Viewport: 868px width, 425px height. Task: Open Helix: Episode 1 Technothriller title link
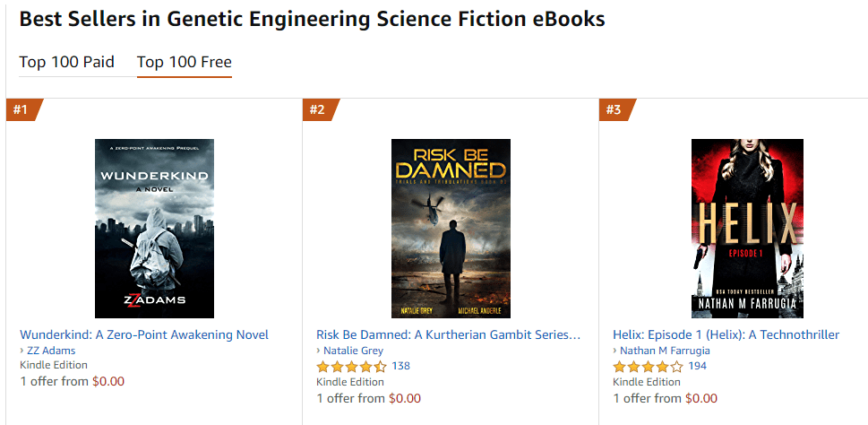point(726,335)
